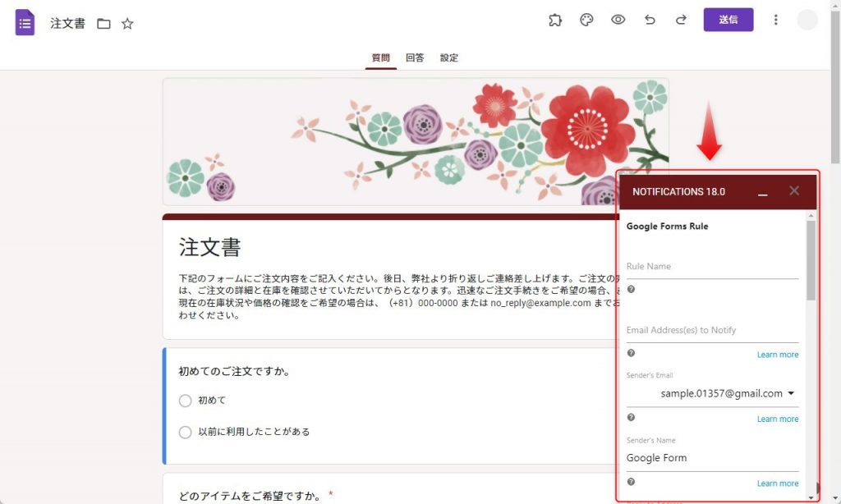This screenshot has width=841, height=504.
Task: Open the account profile avatar
Action: (x=807, y=20)
